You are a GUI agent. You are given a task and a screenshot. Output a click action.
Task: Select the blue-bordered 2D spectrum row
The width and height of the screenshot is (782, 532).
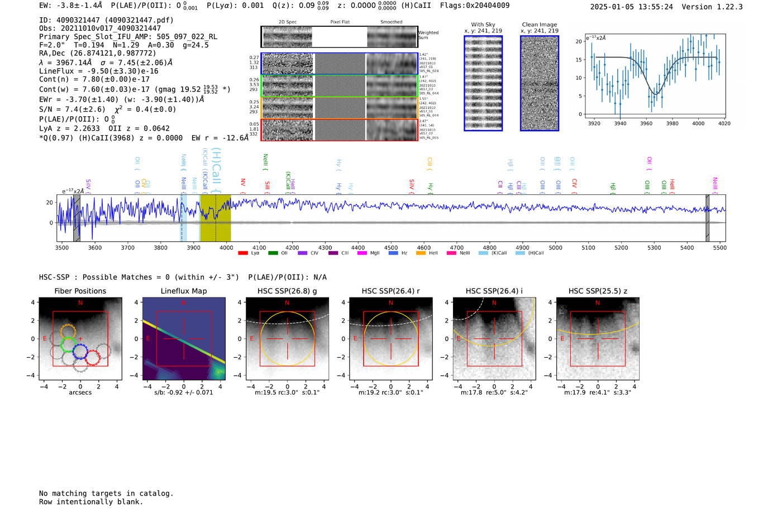(x=340, y=64)
